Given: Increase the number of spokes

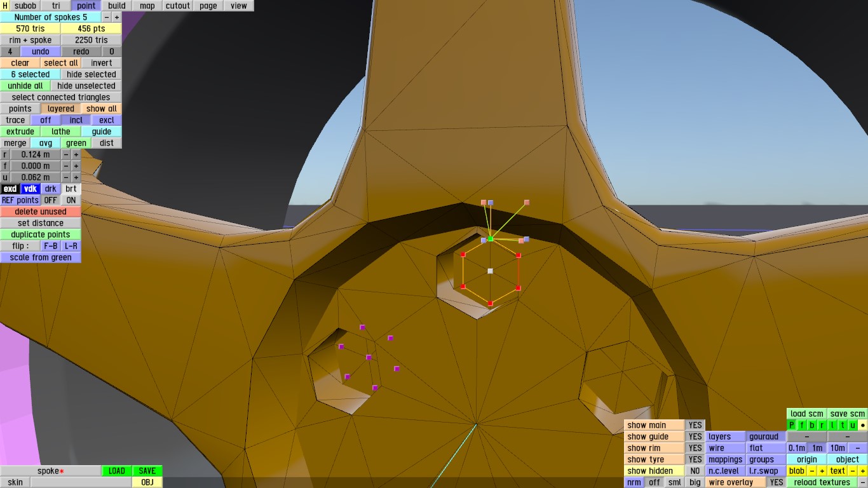Looking at the screenshot, I should click(x=117, y=17).
